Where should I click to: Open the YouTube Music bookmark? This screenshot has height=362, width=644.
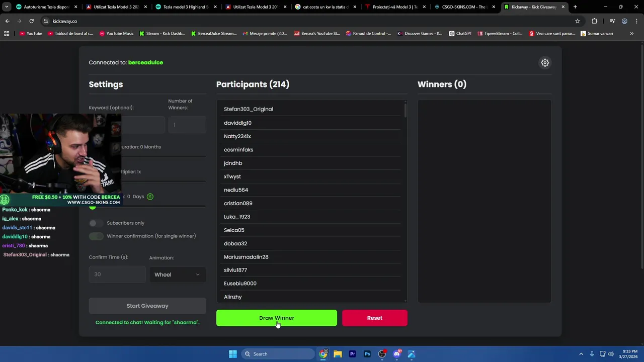tap(117, 34)
